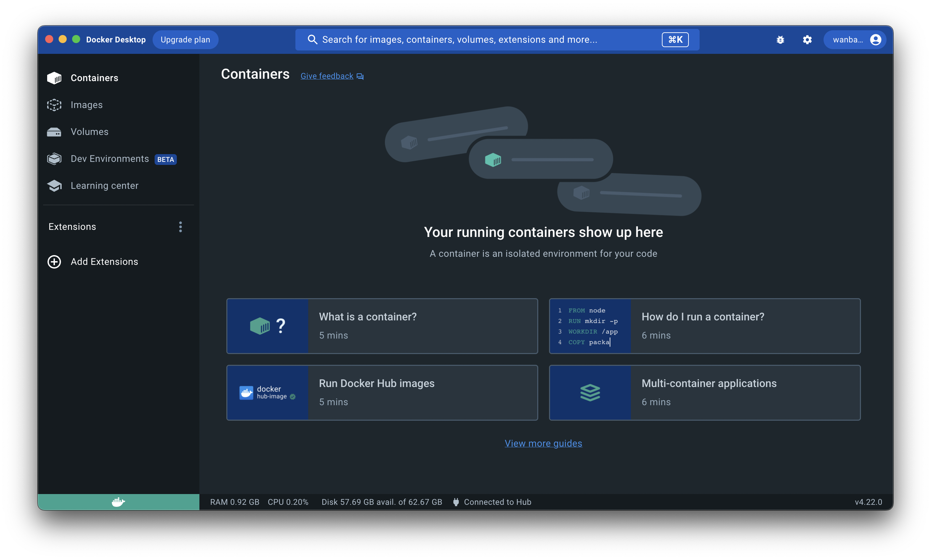Open the Extensions three-dot menu
The width and height of the screenshot is (931, 560).
(181, 227)
